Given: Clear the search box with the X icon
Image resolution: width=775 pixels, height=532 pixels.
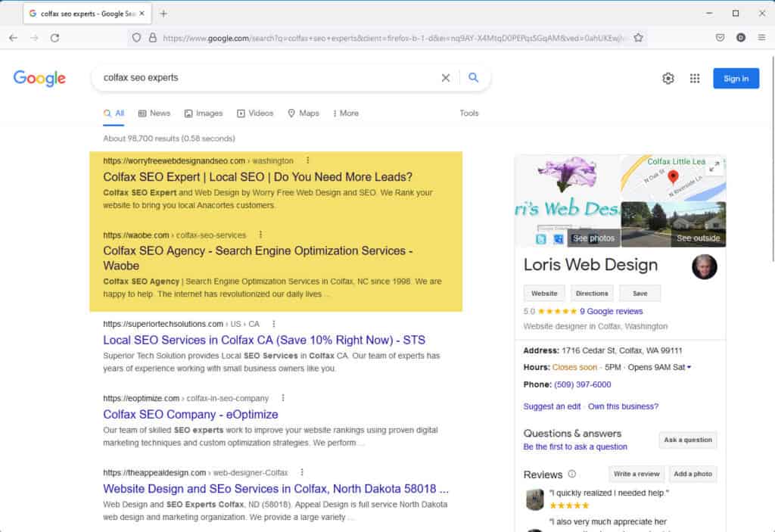Looking at the screenshot, I should [445, 78].
